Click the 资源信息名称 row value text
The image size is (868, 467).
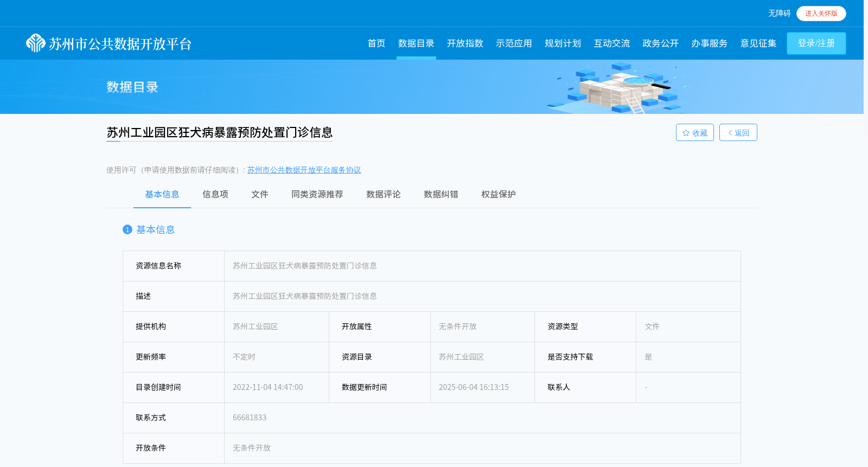[x=305, y=266]
